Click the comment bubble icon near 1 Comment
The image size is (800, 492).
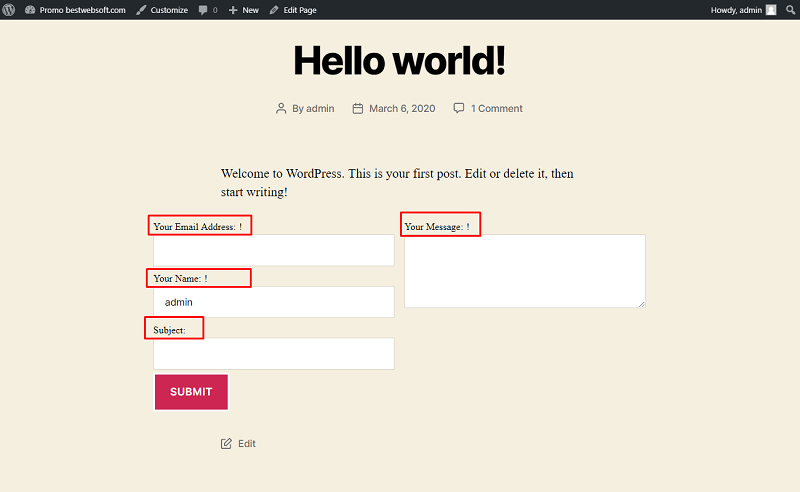459,108
